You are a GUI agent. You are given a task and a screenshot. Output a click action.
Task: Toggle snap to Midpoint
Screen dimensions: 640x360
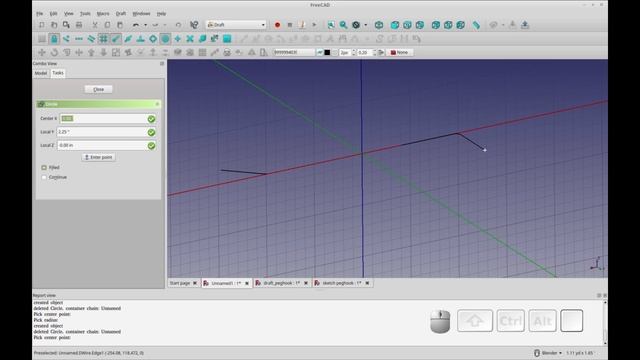[128, 39]
